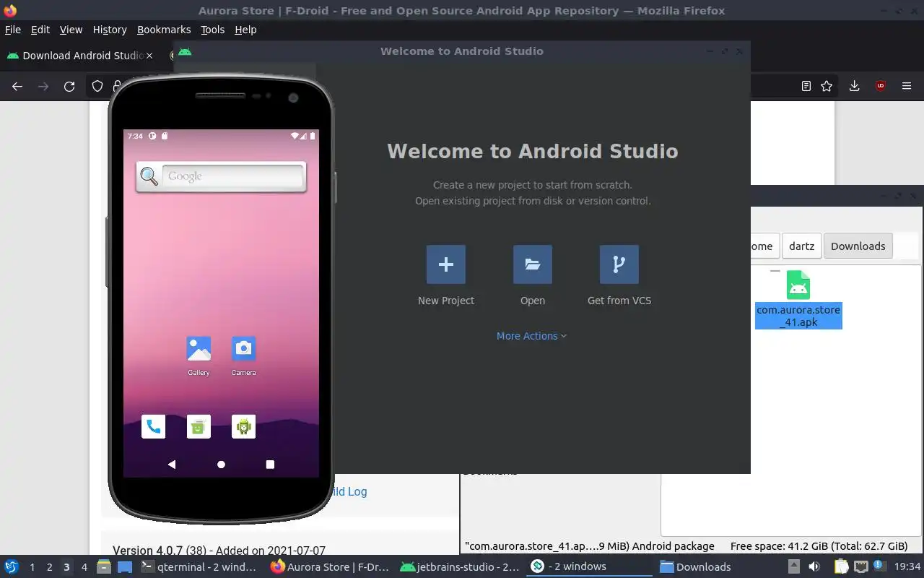Click the taskbar start menu icon
Screen dimensions: 924x578
tap(11, 566)
